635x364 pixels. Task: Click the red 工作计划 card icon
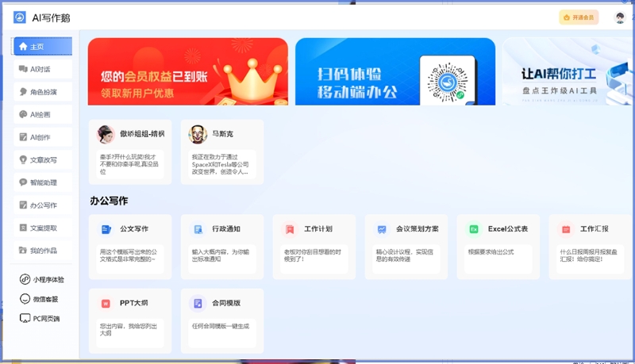coord(290,229)
